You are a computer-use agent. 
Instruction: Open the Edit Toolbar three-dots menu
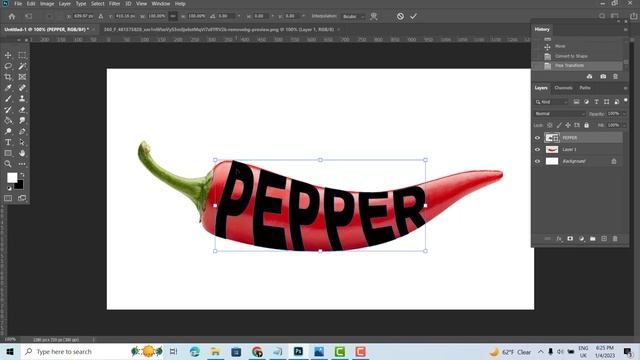click(22, 164)
